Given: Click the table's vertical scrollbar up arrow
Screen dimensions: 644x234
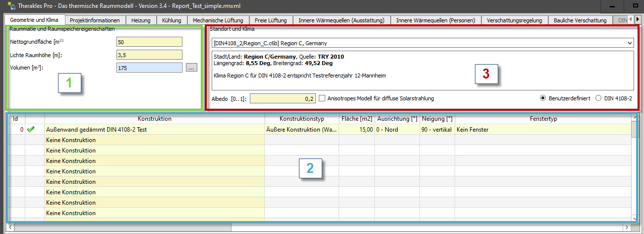Looking at the screenshot, I should [x=634, y=118].
